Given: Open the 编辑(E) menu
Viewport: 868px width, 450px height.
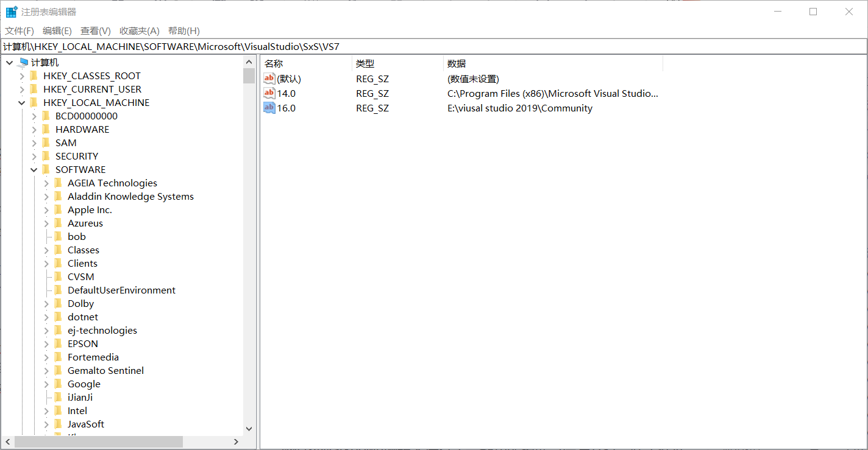Looking at the screenshot, I should coord(57,31).
